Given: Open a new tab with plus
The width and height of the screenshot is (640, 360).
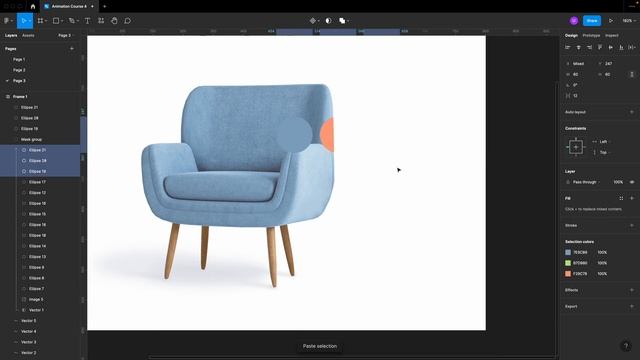Looking at the screenshot, I should click(x=104, y=7).
